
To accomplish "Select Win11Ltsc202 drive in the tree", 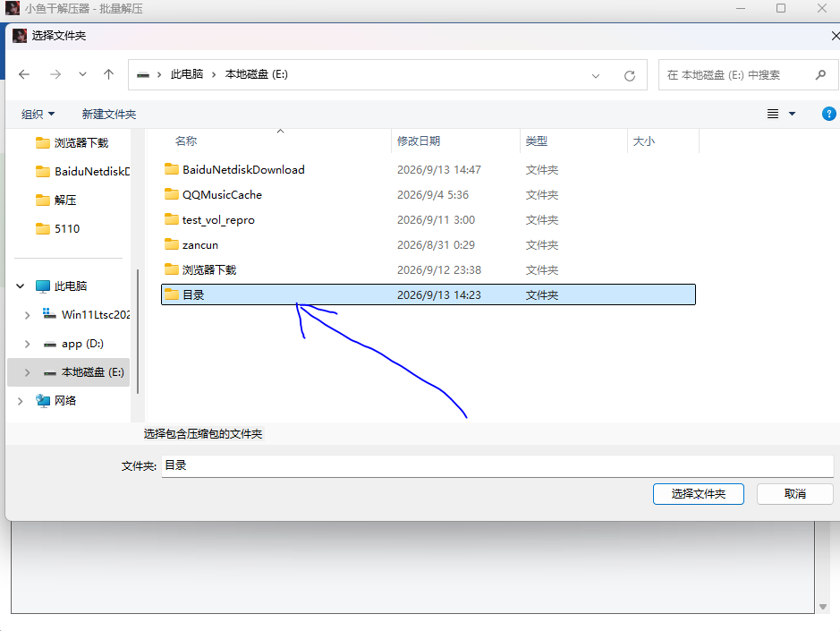I will tap(86, 315).
